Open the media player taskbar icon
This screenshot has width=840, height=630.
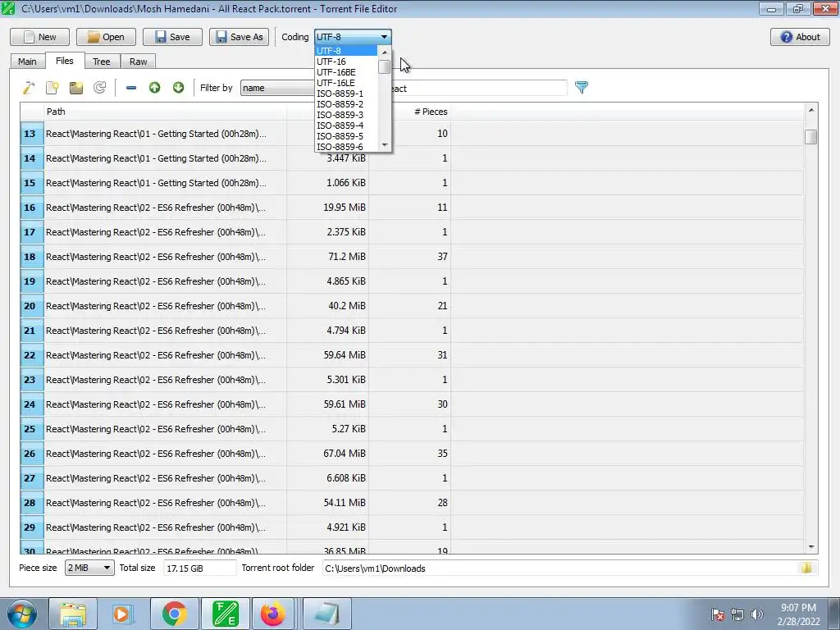121,614
